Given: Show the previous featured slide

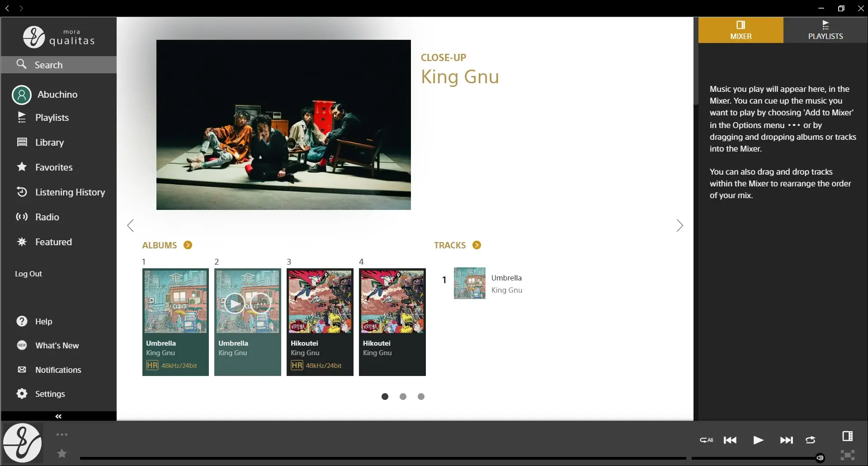Looking at the screenshot, I should pyautogui.click(x=131, y=226).
